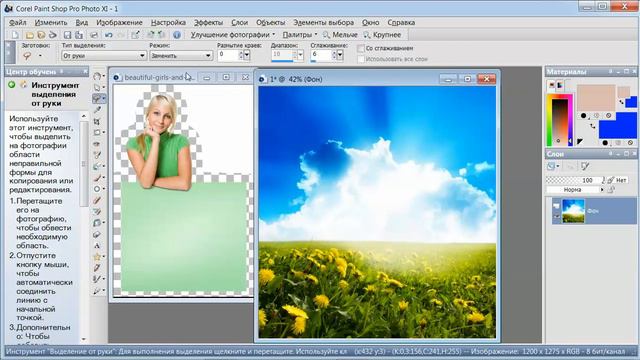
Task: Open the 'Тип выделения' dropdown
Action: (104, 56)
